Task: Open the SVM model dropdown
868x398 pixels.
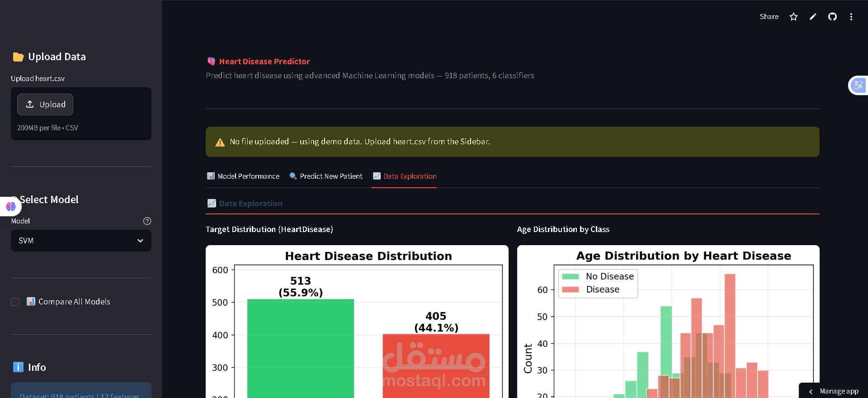Action: 81,241
